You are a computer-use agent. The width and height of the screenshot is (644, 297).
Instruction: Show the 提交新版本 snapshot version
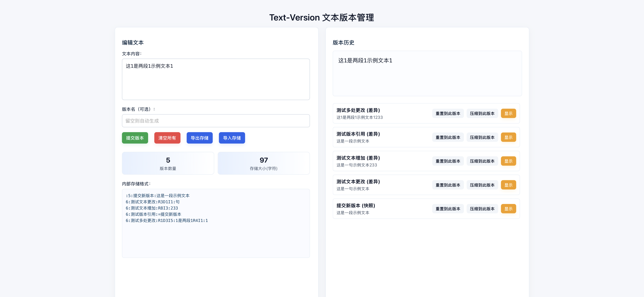coord(508,209)
